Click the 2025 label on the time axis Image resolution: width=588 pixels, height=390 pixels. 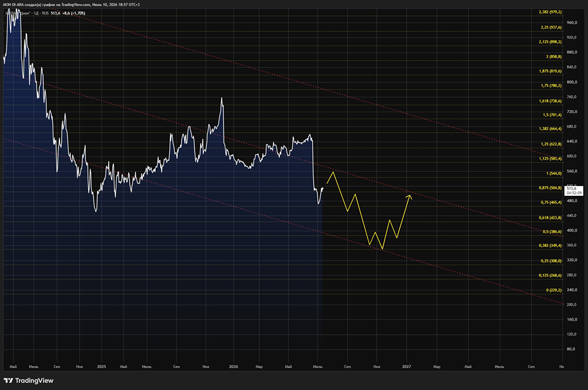coord(101,366)
